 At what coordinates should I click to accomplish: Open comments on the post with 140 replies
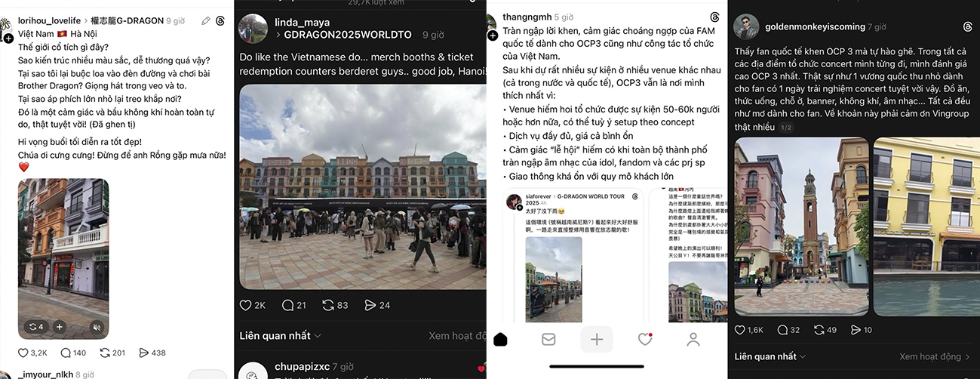[x=73, y=353]
